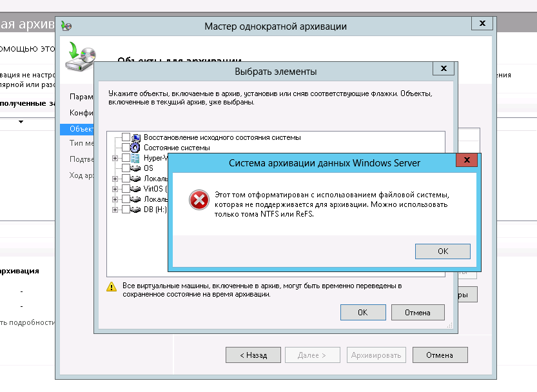Go to the Ход ар wizard step
Screen dimensions: 537x392
81,175
